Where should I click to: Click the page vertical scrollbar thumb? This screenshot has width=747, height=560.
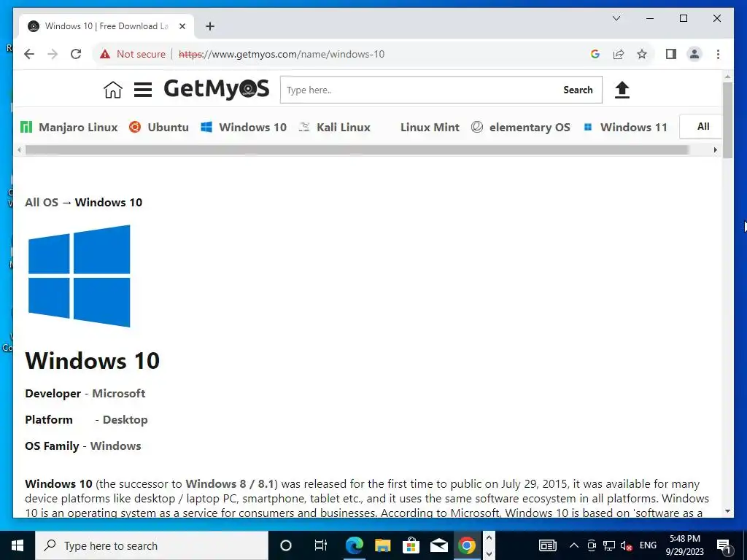(727, 120)
